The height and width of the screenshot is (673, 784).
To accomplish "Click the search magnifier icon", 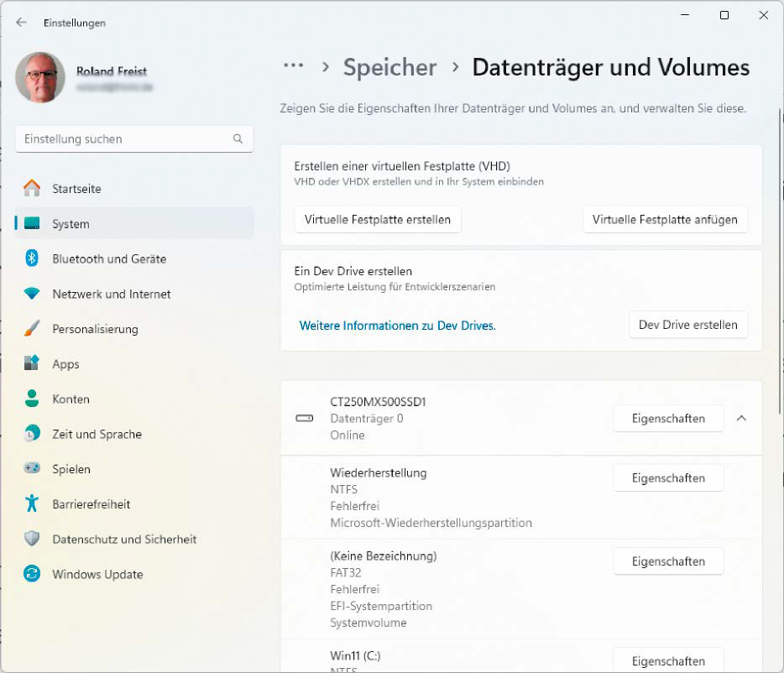I will pyautogui.click(x=238, y=138).
